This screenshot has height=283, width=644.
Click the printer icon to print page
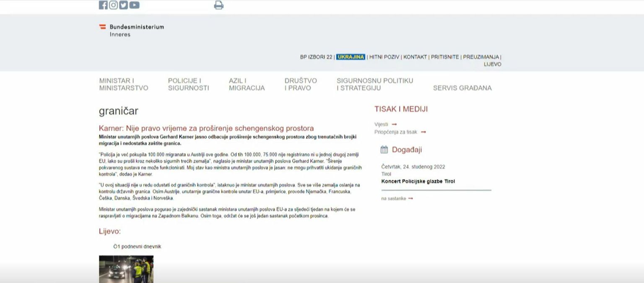coord(218,5)
